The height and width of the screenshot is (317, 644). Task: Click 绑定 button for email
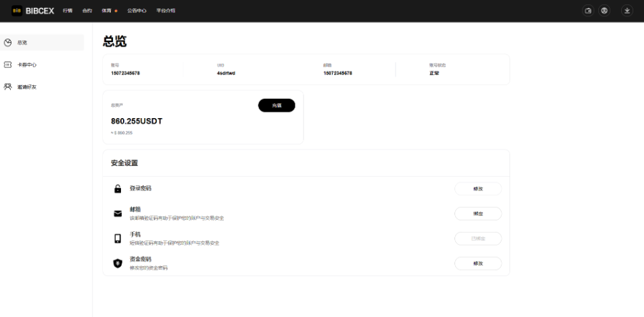pos(478,213)
